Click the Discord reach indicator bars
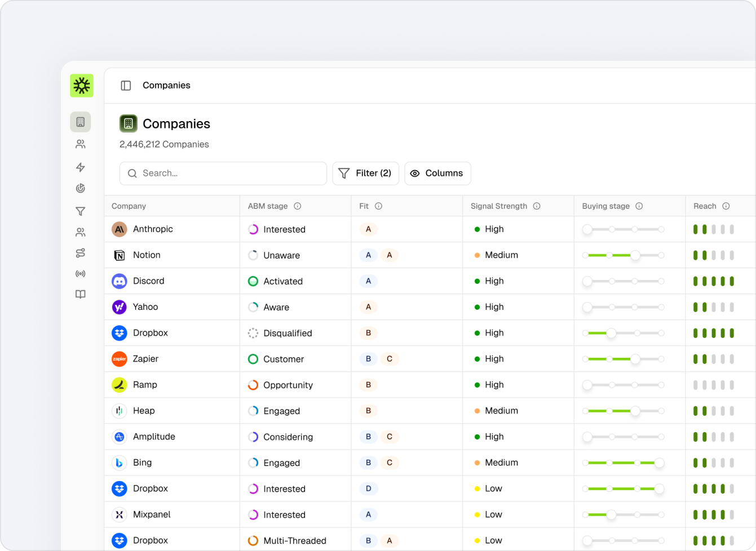 (714, 281)
